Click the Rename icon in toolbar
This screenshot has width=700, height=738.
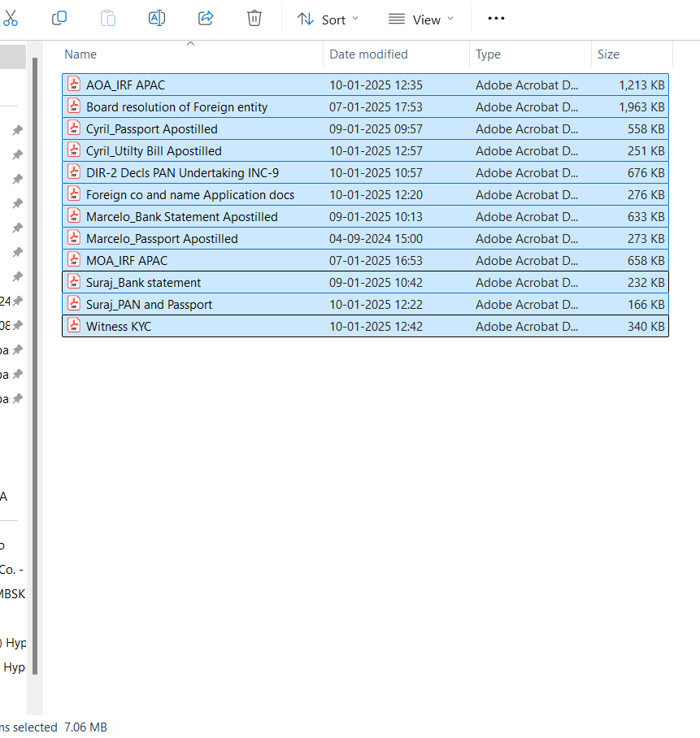[x=157, y=19]
